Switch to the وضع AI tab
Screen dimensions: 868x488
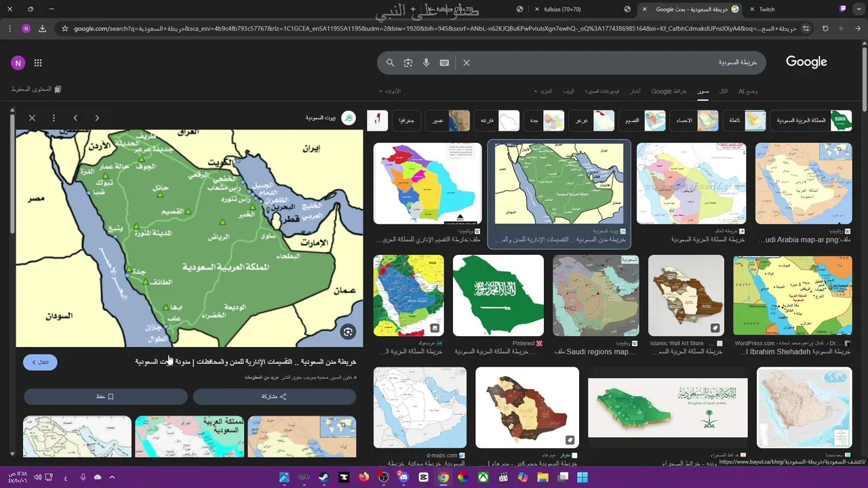[x=748, y=91]
